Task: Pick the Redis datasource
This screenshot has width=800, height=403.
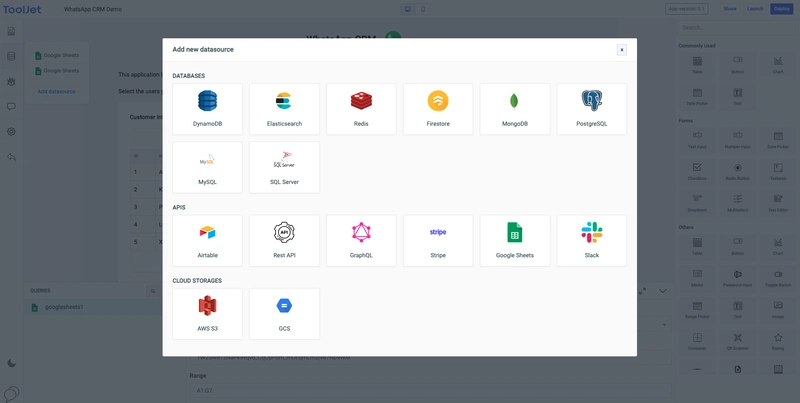Action: (361, 109)
